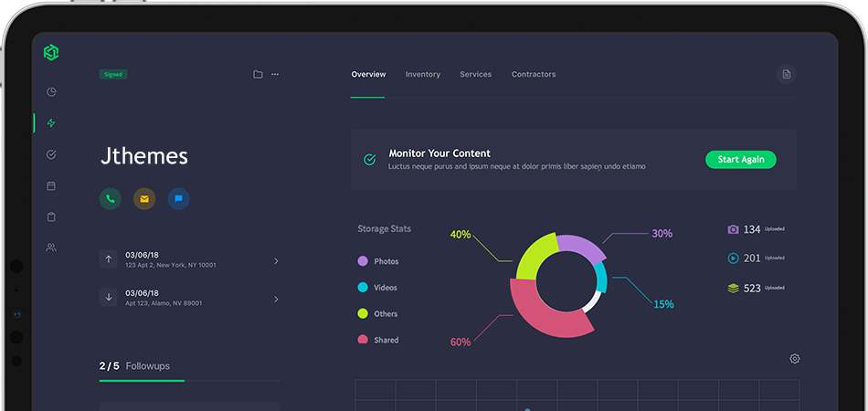Select the lightning bolt sidebar icon
Image resolution: width=868 pixels, height=411 pixels.
coord(51,122)
